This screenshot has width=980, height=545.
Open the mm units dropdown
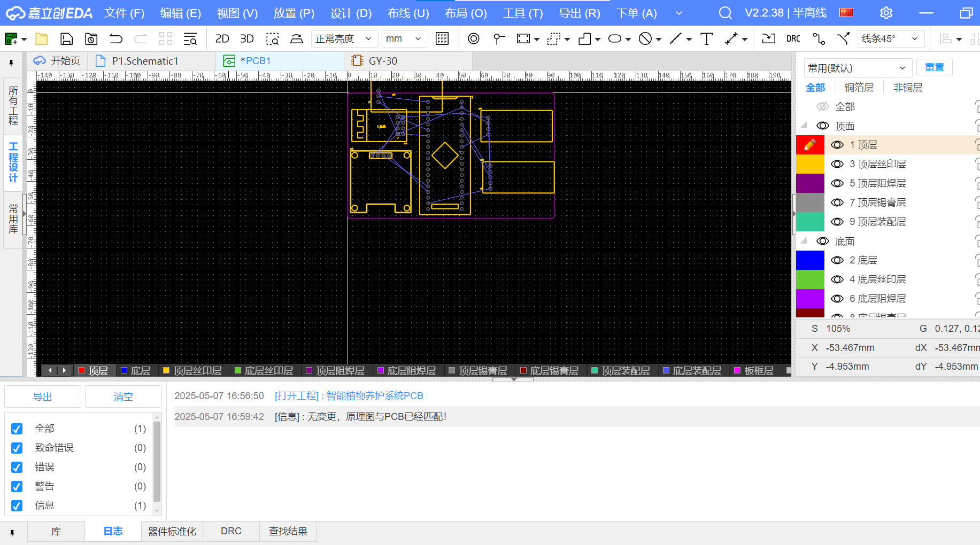[404, 38]
